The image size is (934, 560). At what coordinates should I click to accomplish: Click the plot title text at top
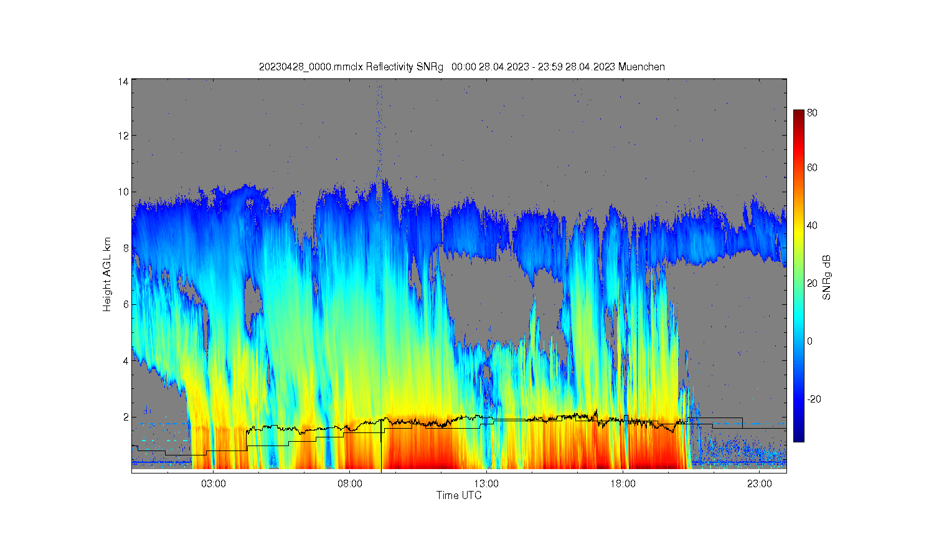(x=462, y=67)
